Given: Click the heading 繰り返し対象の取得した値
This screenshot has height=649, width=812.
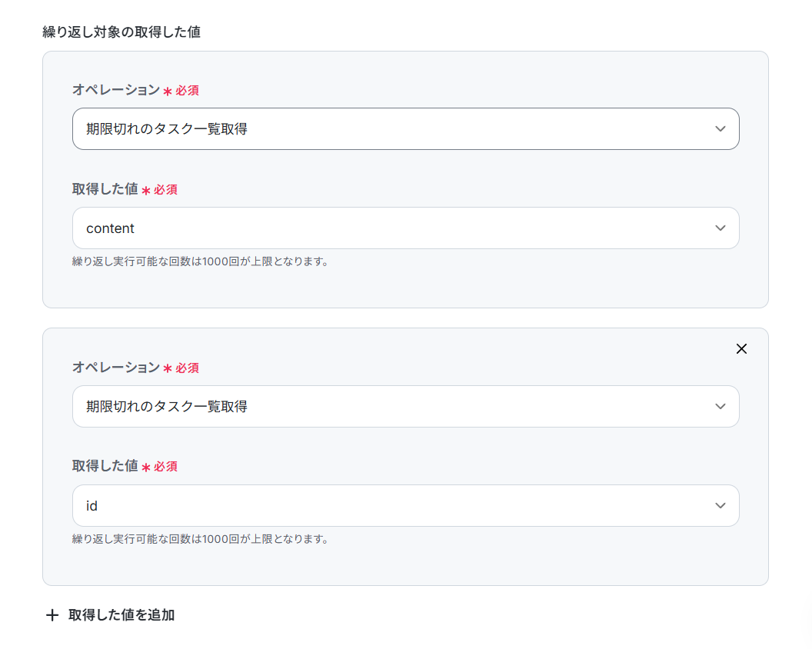Looking at the screenshot, I should [x=121, y=32].
